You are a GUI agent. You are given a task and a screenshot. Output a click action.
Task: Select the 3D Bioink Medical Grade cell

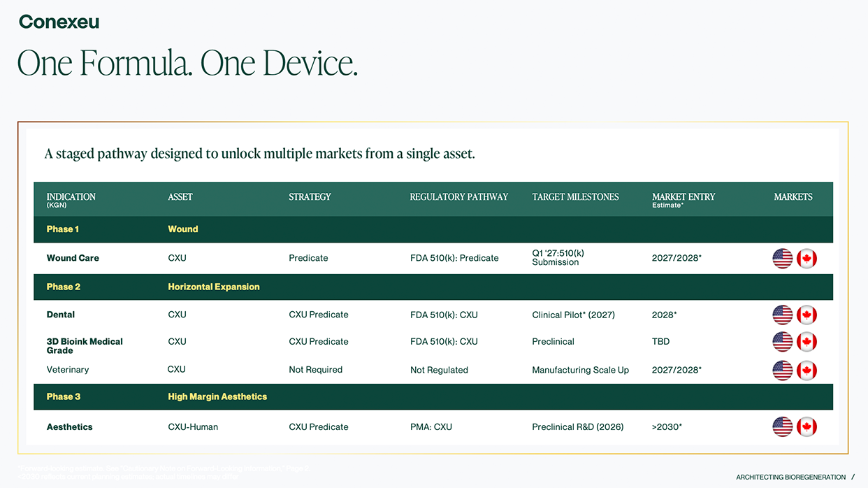pyautogui.click(x=85, y=346)
